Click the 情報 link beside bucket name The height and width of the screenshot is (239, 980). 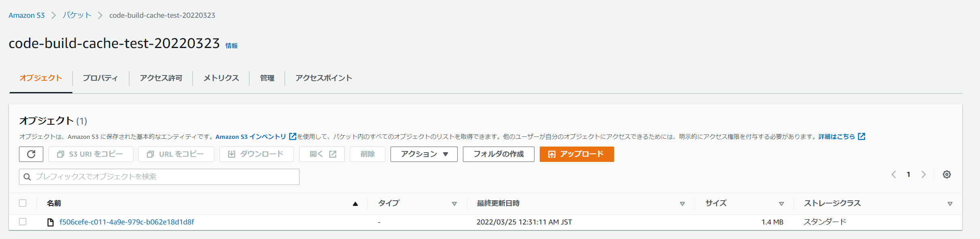232,46
